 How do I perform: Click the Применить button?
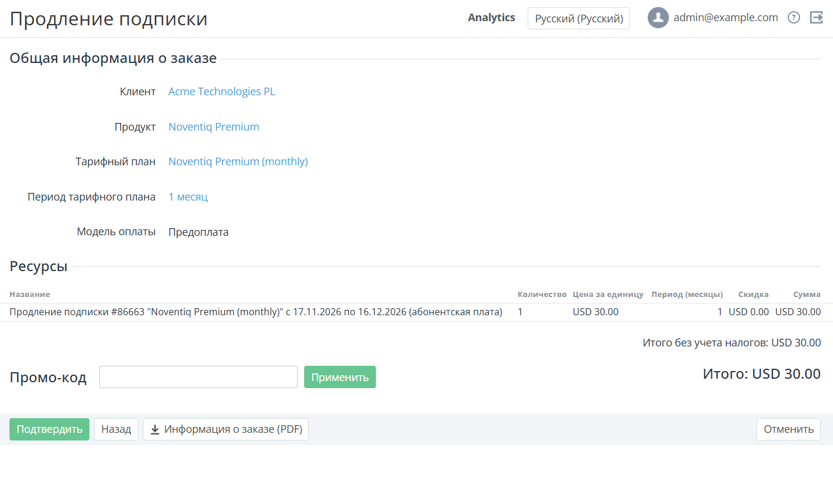point(340,377)
